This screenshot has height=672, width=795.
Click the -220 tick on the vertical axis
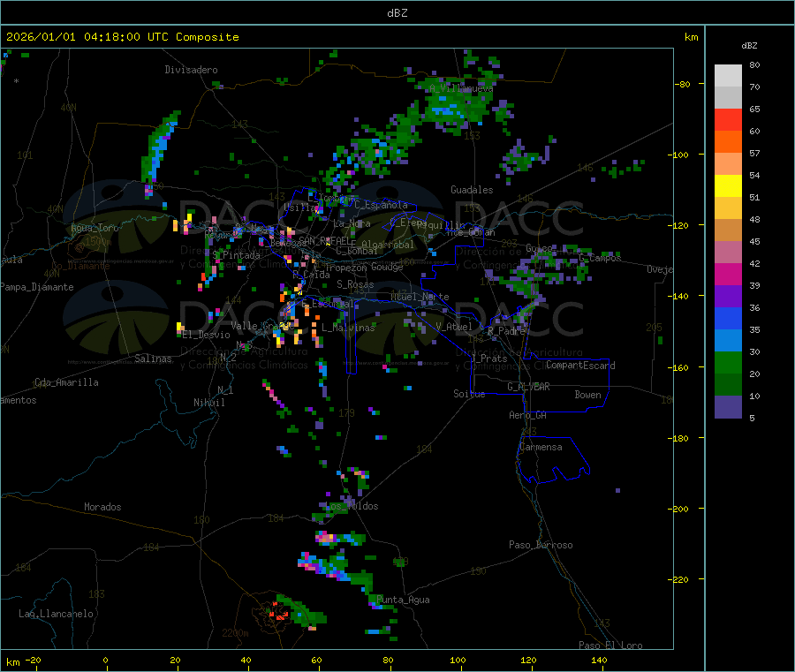click(x=678, y=580)
